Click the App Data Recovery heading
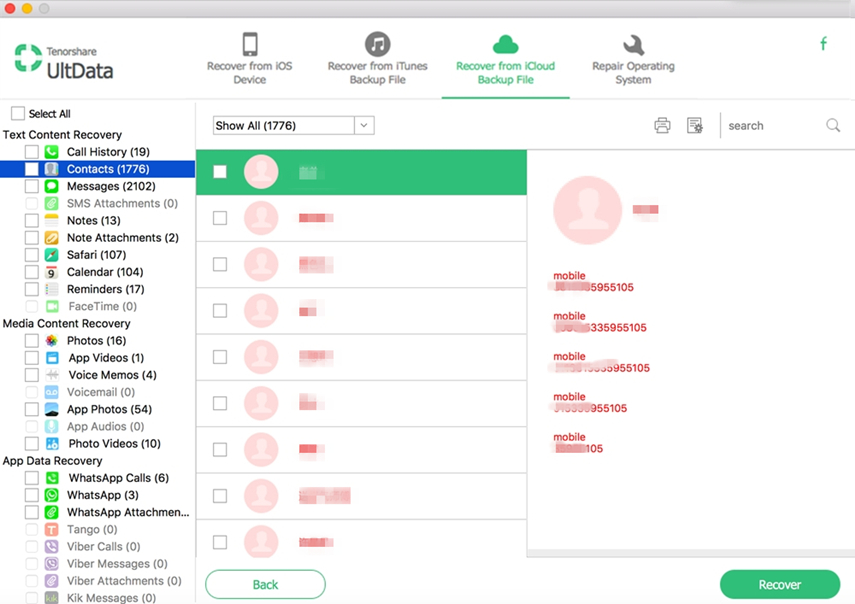Viewport: 855px width, 604px height. pyautogui.click(x=52, y=461)
